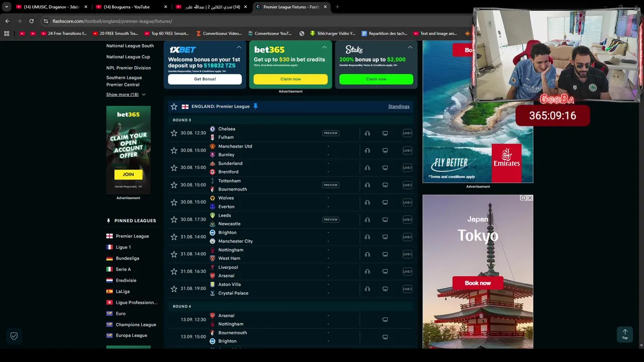Click TV icon for Sunderland vs Brentford
Image resolution: width=644 pixels, height=362 pixels.
click(x=385, y=167)
